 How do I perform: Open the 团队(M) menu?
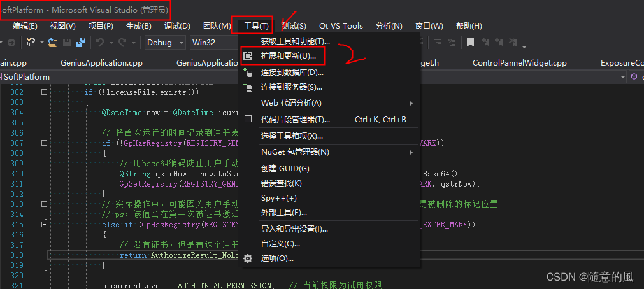(x=217, y=26)
